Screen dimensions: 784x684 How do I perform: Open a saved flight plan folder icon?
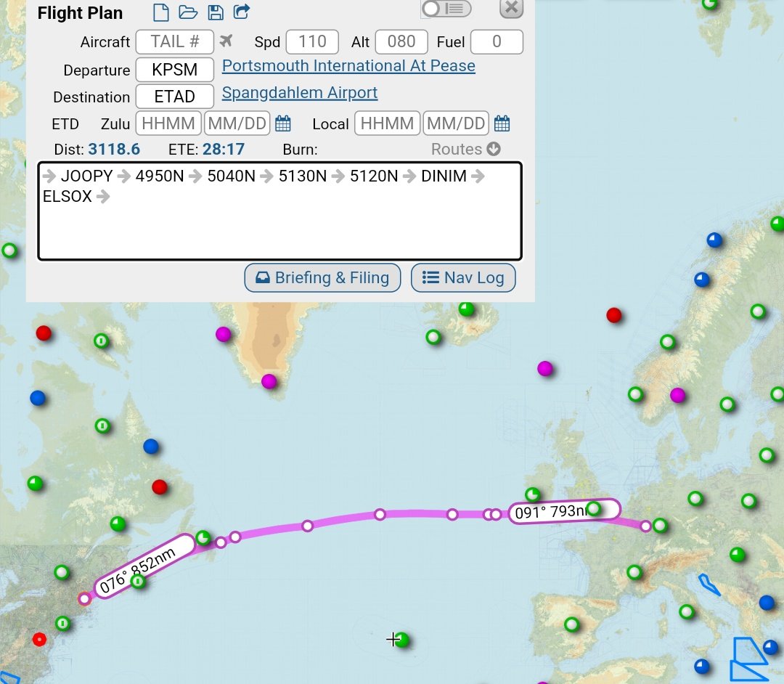point(188,12)
